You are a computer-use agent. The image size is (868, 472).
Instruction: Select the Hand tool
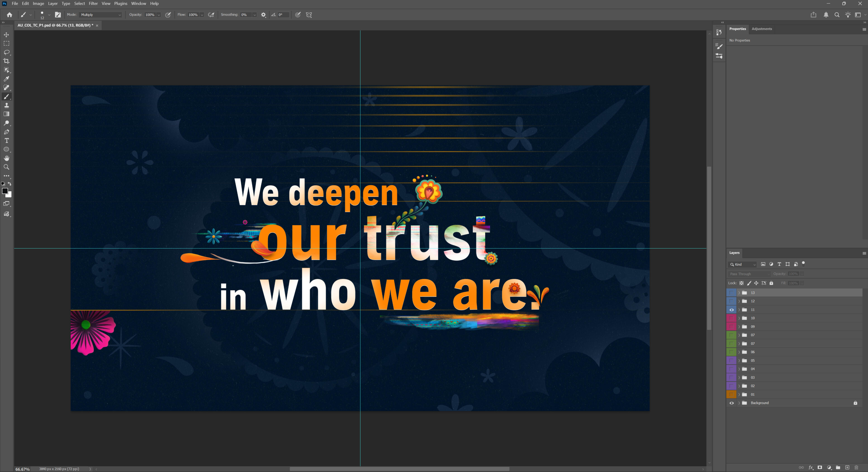tap(6, 158)
